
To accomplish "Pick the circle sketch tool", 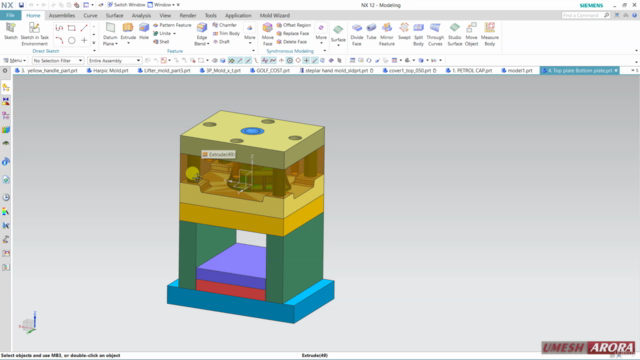I will click(x=71, y=40).
